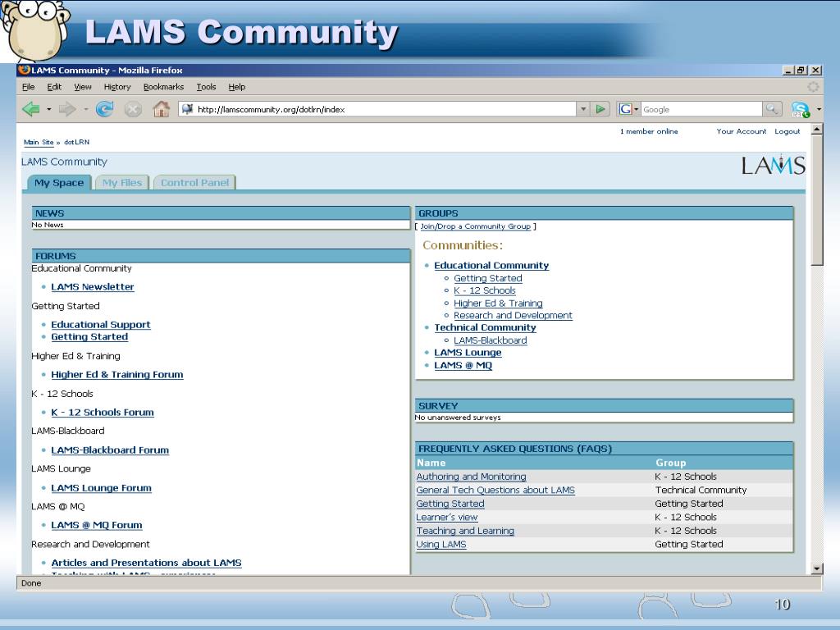Open the Educational Support forum link
This screenshot has width=840, height=630.
(x=101, y=325)
